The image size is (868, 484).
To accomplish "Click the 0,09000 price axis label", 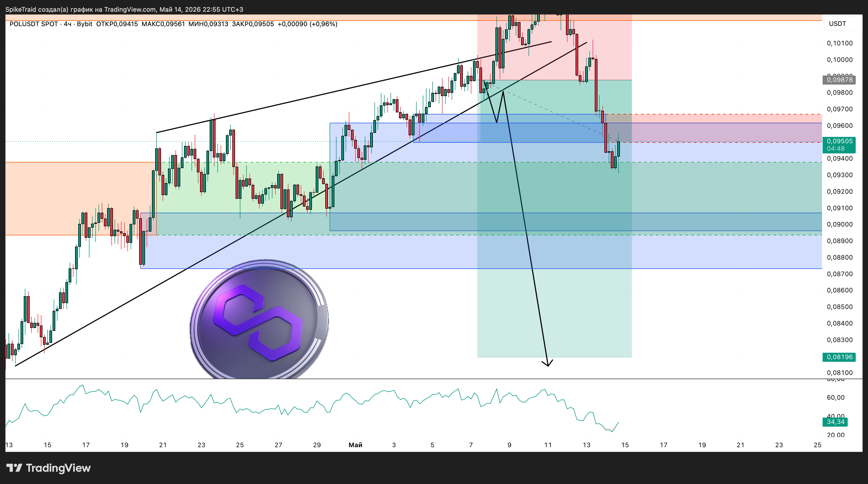I will (840, 224).
